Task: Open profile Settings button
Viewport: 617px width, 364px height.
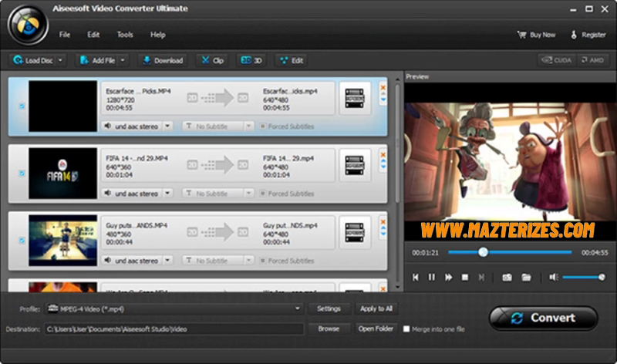Action: [329, 309]
